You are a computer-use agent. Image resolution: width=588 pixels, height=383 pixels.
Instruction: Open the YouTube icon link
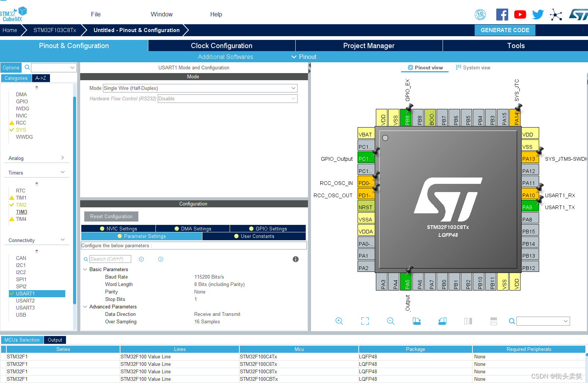(520, 15)
